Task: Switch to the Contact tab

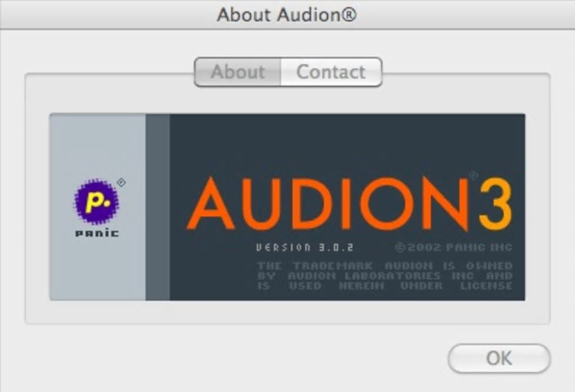Action: [331, 72]
